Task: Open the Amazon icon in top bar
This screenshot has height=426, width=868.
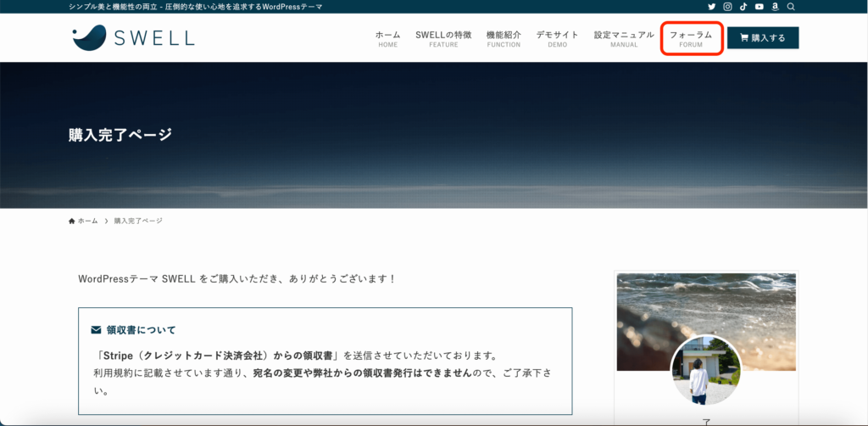Action: point(775,7)
